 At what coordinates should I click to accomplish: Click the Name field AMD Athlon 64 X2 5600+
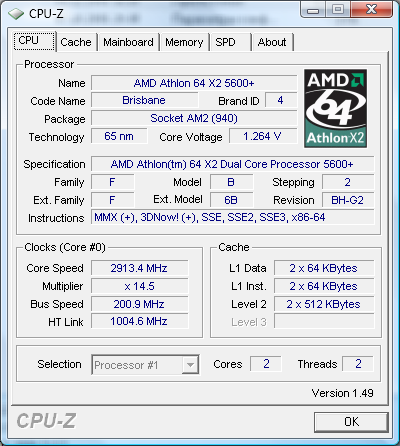194,83
